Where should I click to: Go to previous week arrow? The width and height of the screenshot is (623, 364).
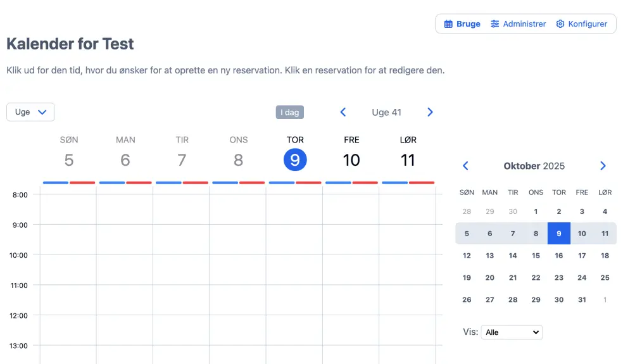[x=343, y=112]
